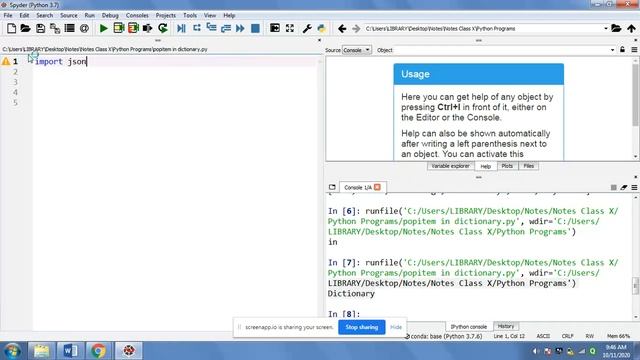Switch to the Plots tab
Screen dimensions: 640x360
(507, 166)
